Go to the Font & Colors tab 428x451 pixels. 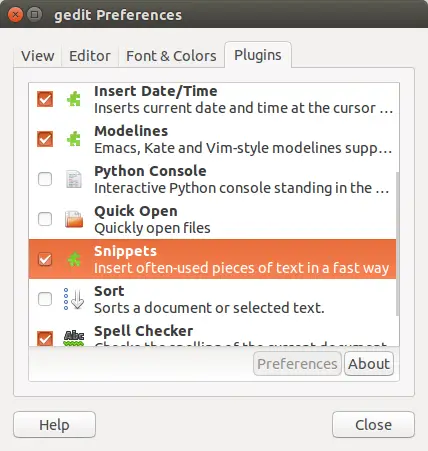171,56
